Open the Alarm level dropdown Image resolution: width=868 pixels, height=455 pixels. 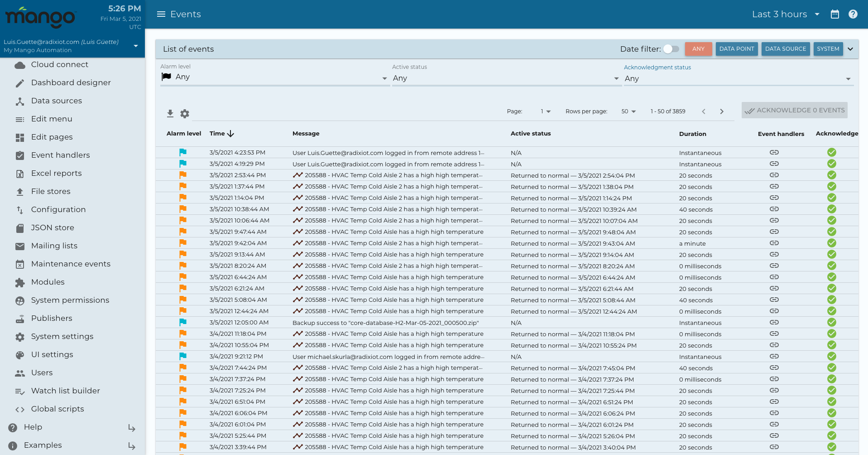point(274,77)
